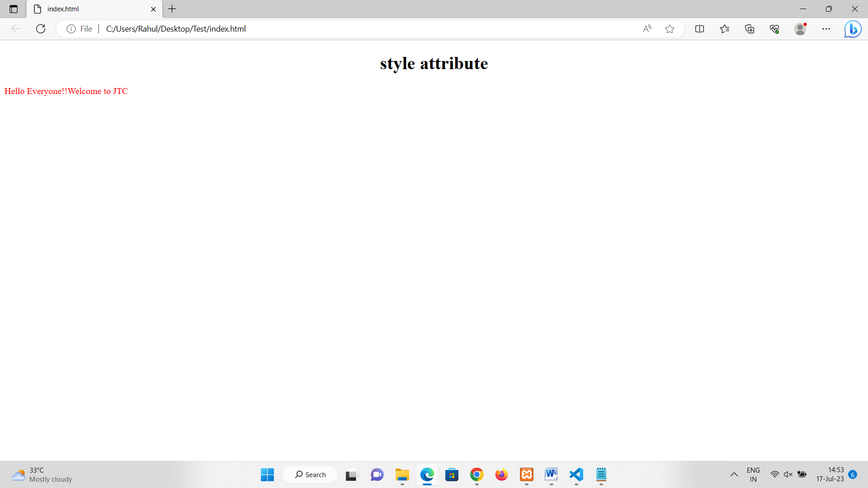Open the Split screen button
This screenshot has height=488, width=868.
coord(699,29)
